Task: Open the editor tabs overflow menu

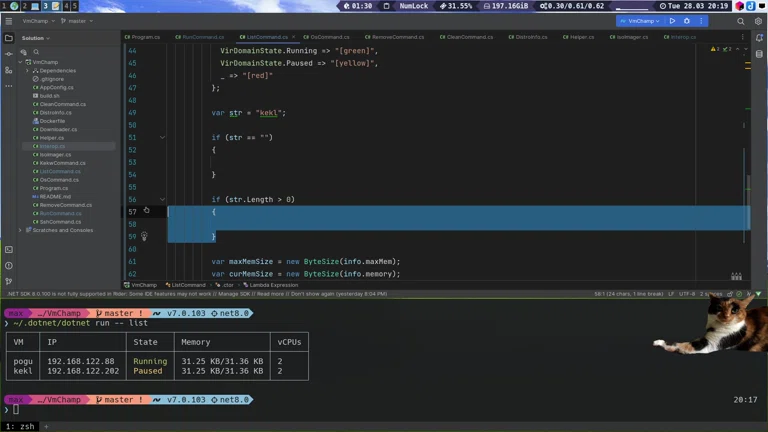Action: click(743, 37)
